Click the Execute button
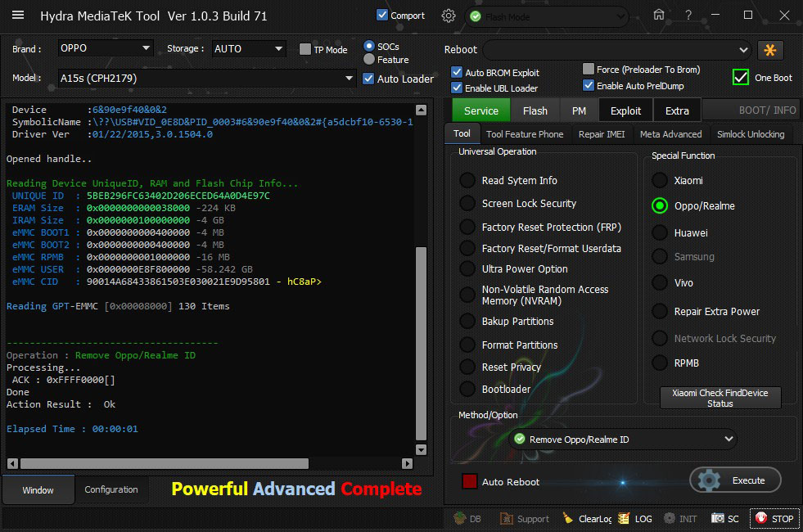The width and height of the screenshot is (803, 532). [x=735, y=480]
